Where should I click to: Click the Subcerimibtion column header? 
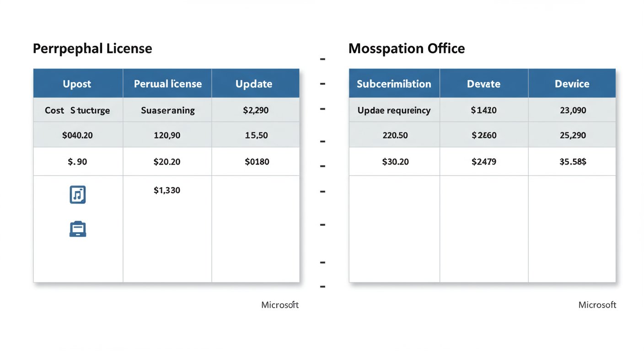pyautogui.click(x=394, y=84)
